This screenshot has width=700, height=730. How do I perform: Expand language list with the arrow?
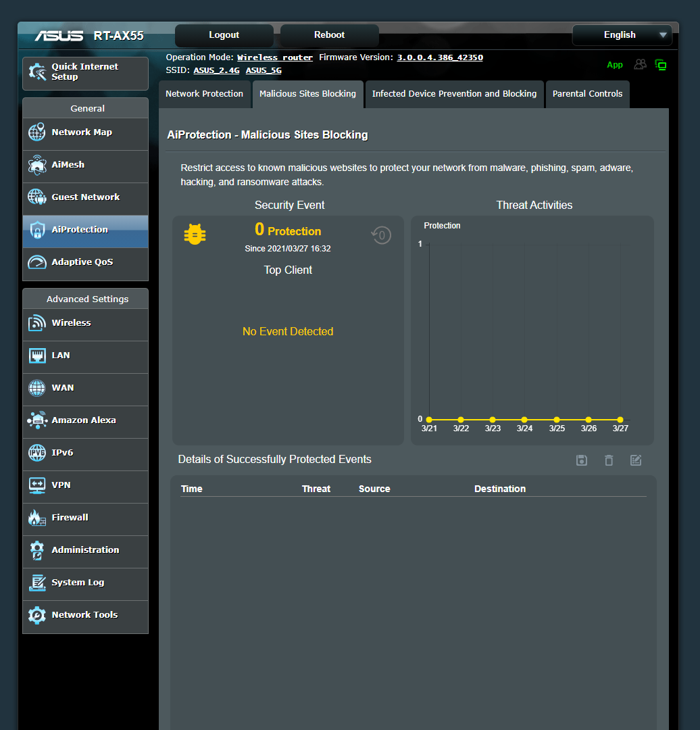(663, 35)
